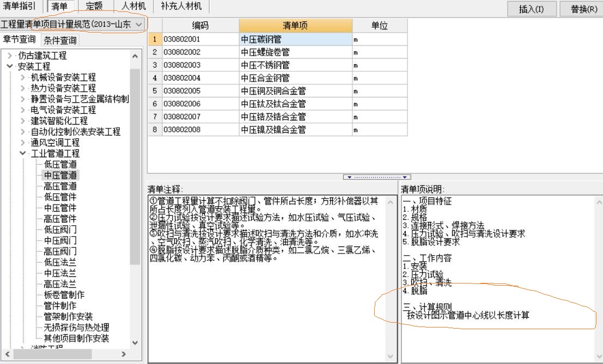603x364 pixels.
Task: Select 高压阀门 in the tree
Action: (60, 251)
